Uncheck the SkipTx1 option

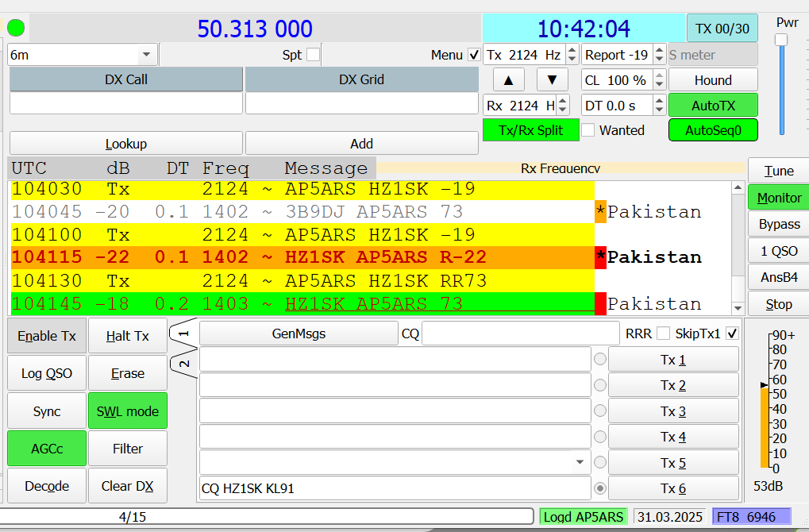(731, 333)
